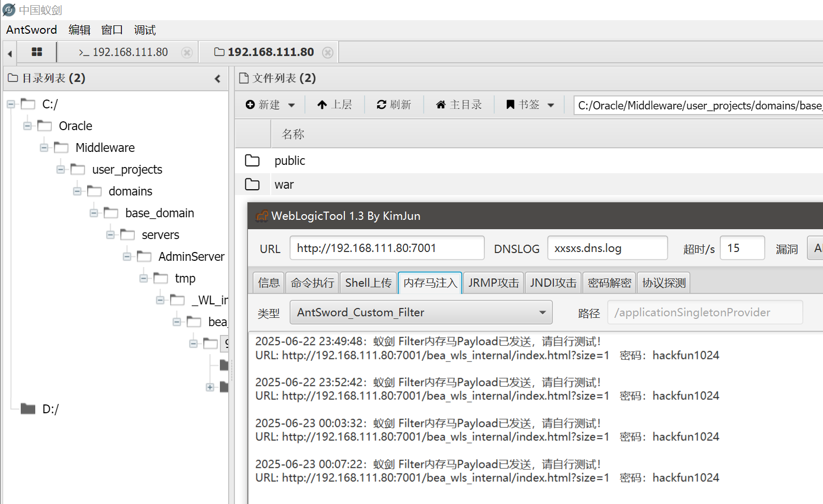Viewport: 823px width, 504px height.
Task: Collapse the AdminServer tree node
Action: [127, 257]
